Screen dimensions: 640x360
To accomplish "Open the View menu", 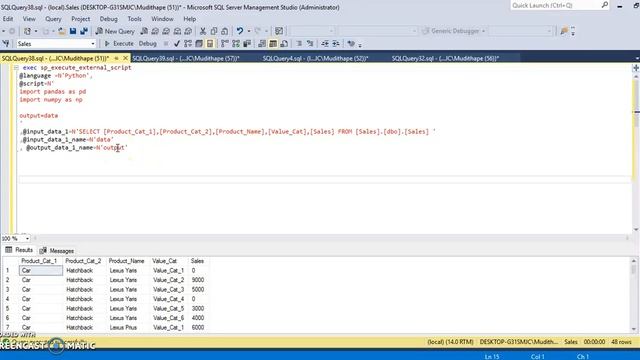I will pyautogui.click(x=29, y=19).
